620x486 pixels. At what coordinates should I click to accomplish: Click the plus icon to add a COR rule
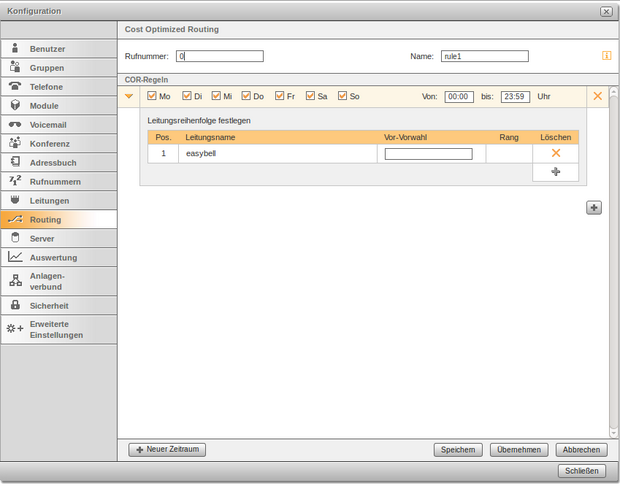click(594, 207)
